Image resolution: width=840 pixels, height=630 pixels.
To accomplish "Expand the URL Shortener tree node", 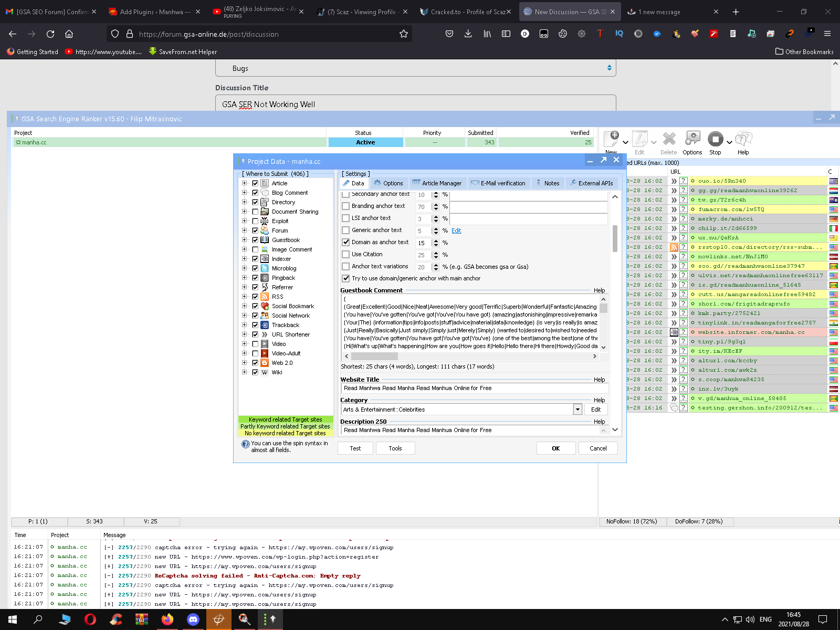I will (244, 334).
